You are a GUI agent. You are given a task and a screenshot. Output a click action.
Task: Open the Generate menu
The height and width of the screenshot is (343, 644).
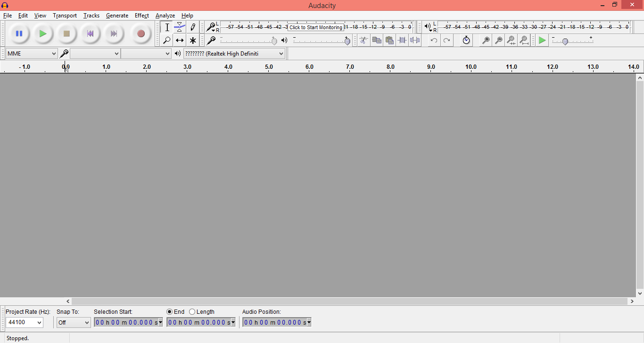(x=117, y=16)
